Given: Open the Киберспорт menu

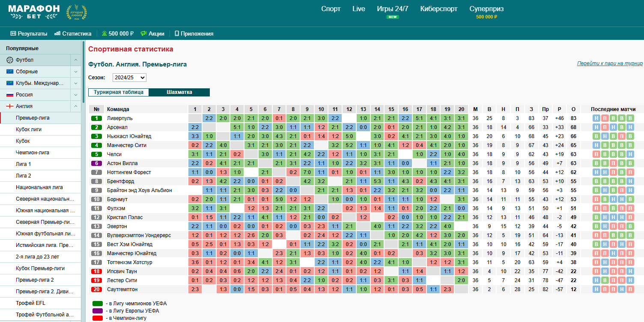Looking at the screenshot, I should click(439, 9).
